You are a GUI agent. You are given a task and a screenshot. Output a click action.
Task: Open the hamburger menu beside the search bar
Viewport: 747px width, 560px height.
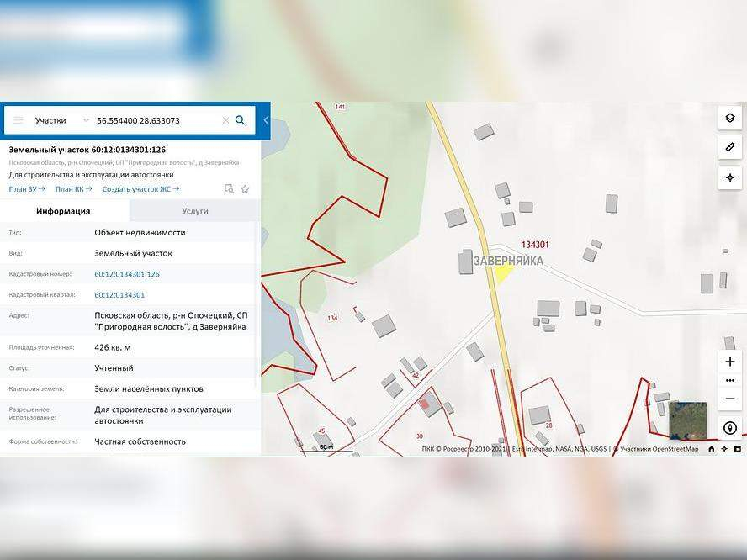click(18, 119)
